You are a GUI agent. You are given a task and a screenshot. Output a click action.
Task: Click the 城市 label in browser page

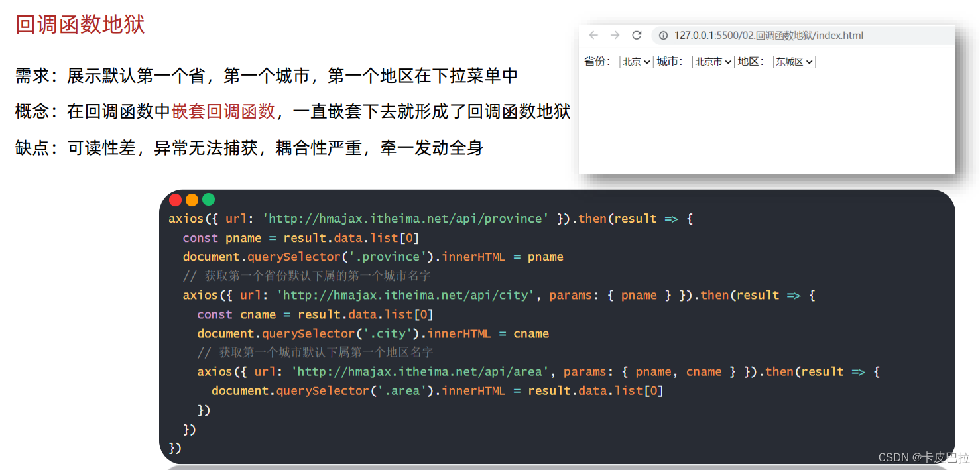tap(670, 62)
